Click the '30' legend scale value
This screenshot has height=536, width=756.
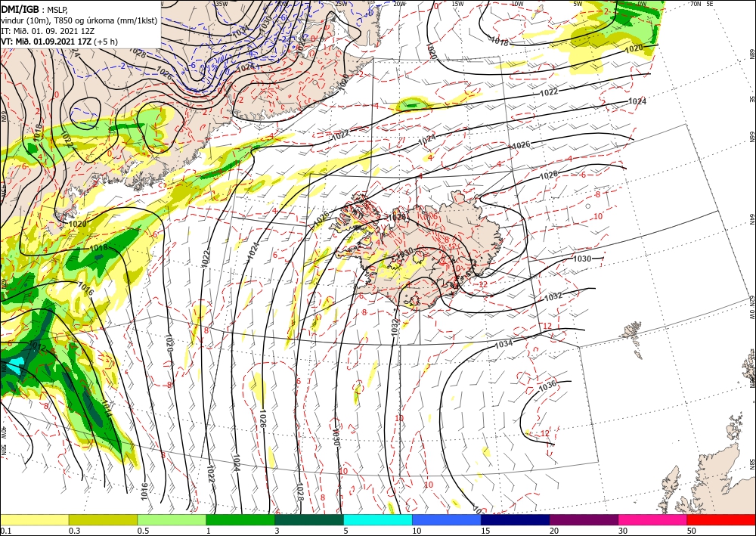point(622,531)
